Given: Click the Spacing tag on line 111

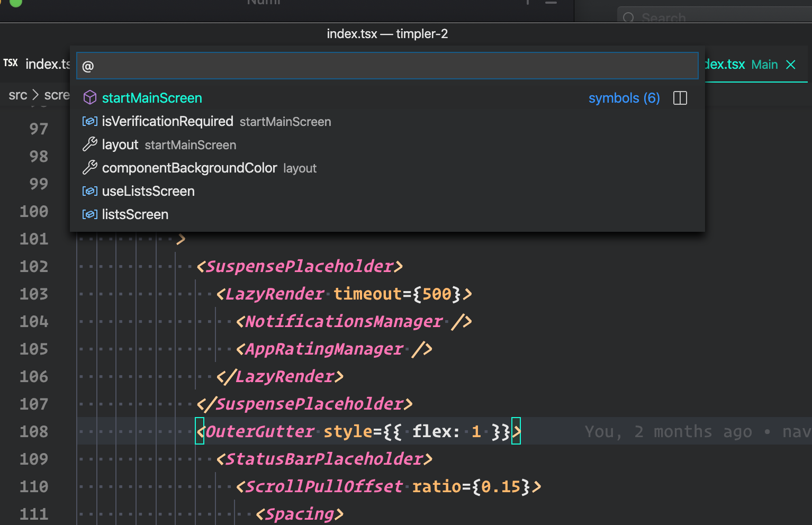Looking at the screenshot, I should coord(300,514).
